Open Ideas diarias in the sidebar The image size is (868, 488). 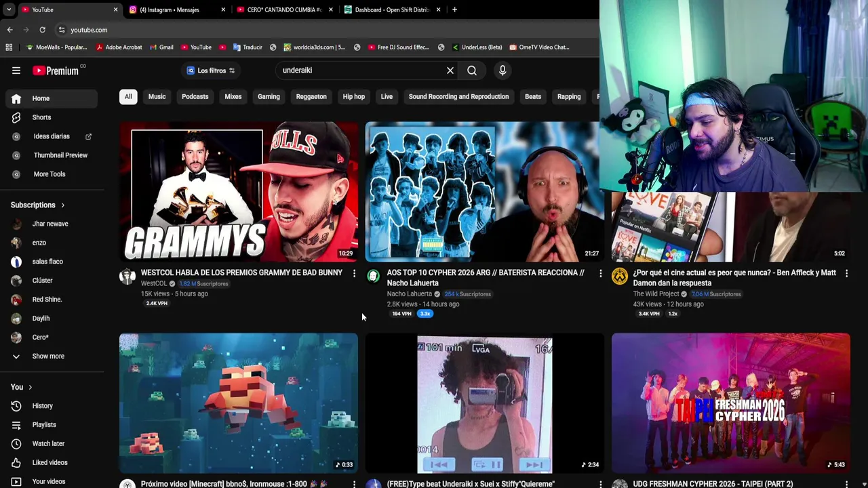pos(52,136)
